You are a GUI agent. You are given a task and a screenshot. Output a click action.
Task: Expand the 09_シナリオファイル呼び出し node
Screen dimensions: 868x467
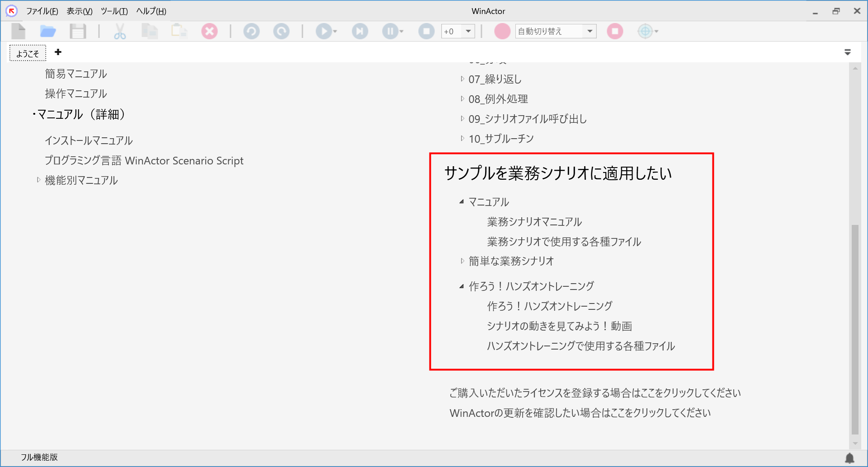462,118
